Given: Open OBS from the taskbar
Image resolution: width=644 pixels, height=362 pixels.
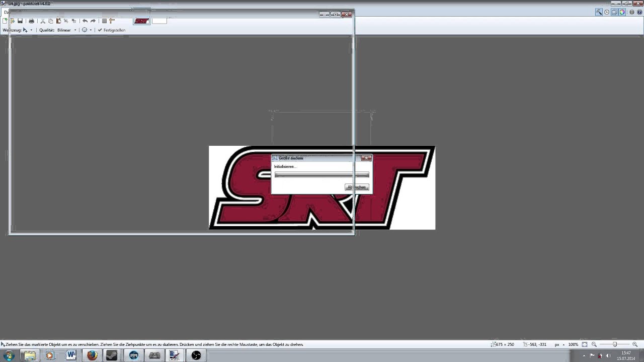Looking at the screenshot, I should tap(196, 355).
